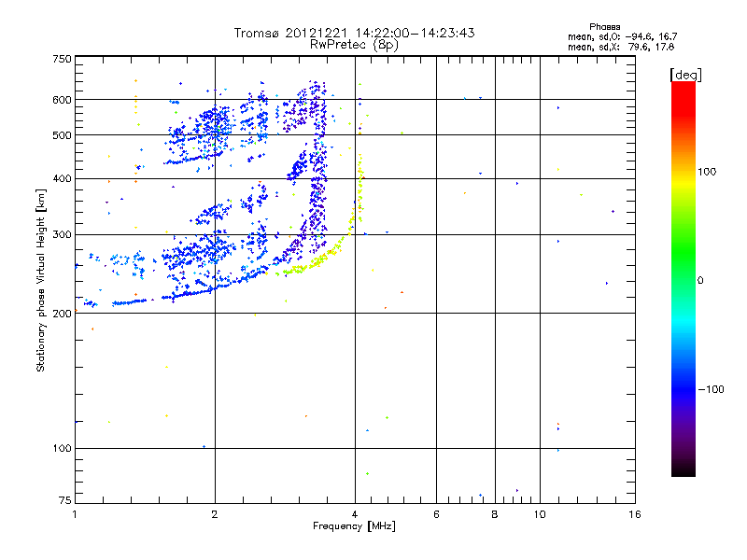Screen dimensions: 747x560
Task: Click the "200" height axis label
Action: tap(62, 314)
